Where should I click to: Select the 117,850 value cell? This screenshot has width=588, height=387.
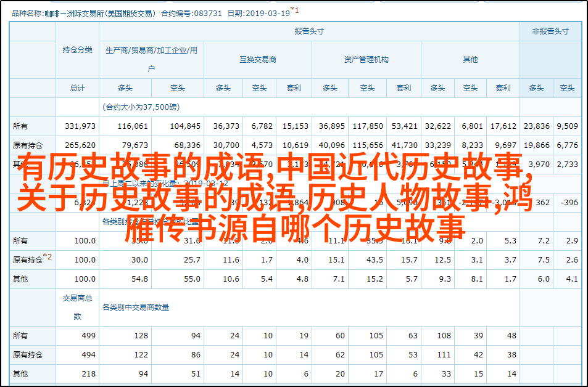pyautogui.click(x=367, y=126)
